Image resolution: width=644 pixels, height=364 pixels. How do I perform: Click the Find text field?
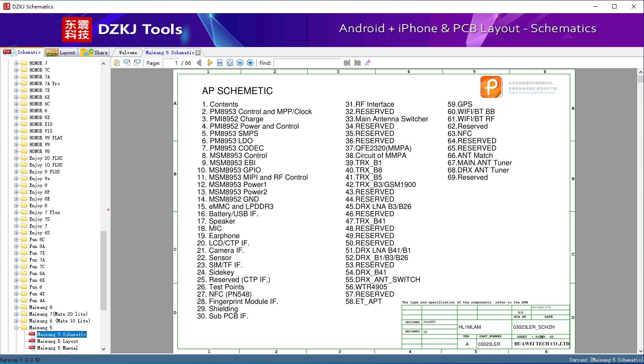pos(307,63)
